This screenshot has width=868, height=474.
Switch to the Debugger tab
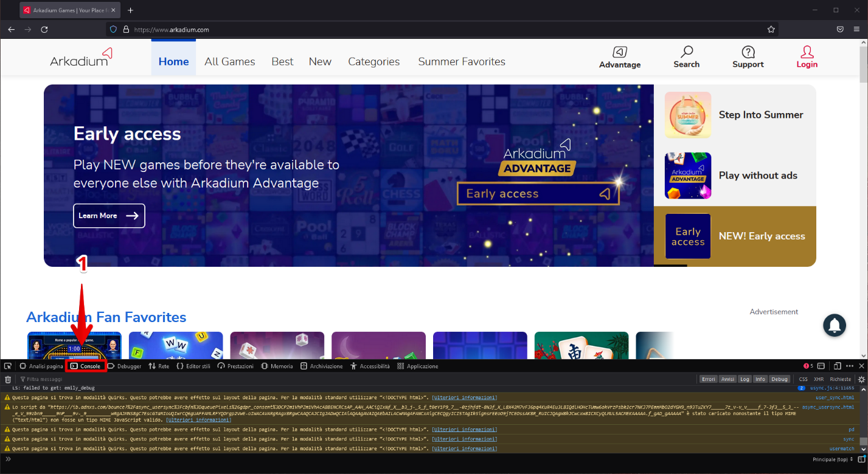click(125, 366)
